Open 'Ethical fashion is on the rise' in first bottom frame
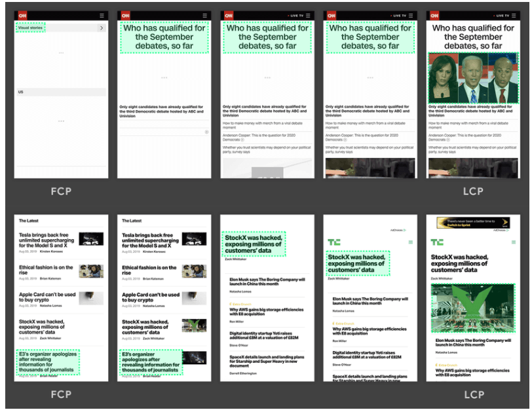 coord(46,270)
